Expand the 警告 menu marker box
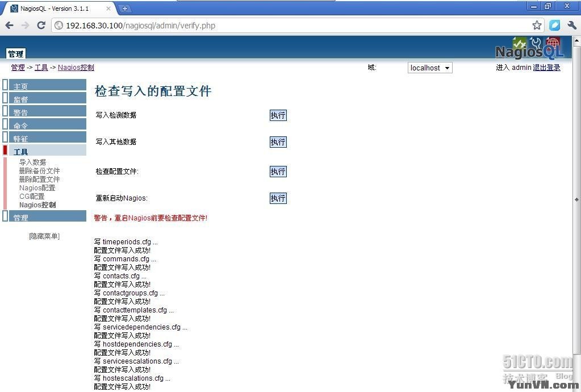This screenshot has width=581, height=392. tap(5, 111)
